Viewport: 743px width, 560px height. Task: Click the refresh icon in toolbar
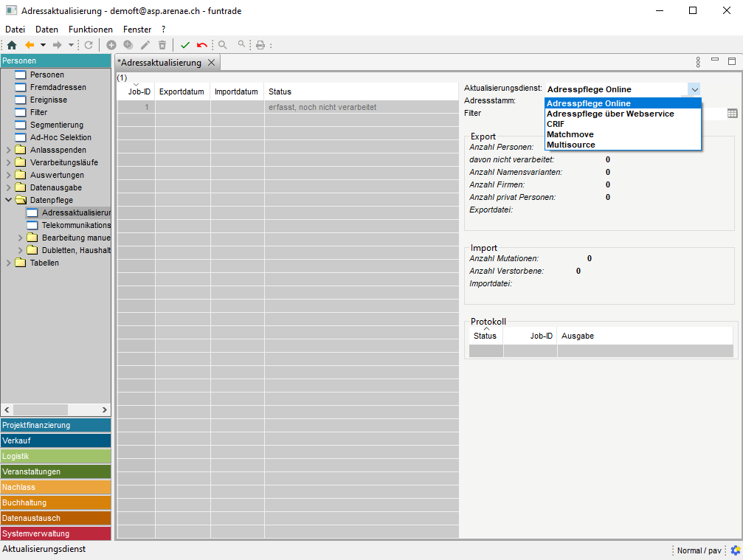point(89,45)
